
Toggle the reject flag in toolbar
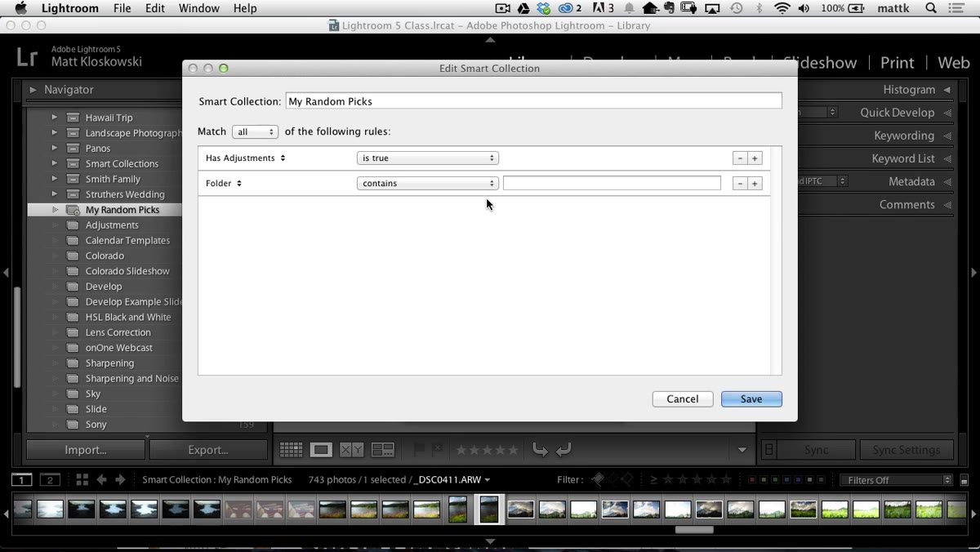437,450
